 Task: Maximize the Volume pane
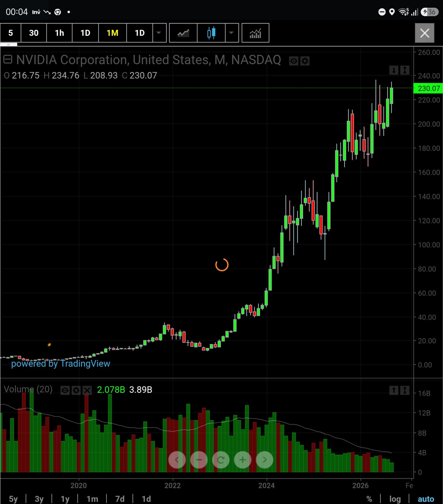[405, 390]
